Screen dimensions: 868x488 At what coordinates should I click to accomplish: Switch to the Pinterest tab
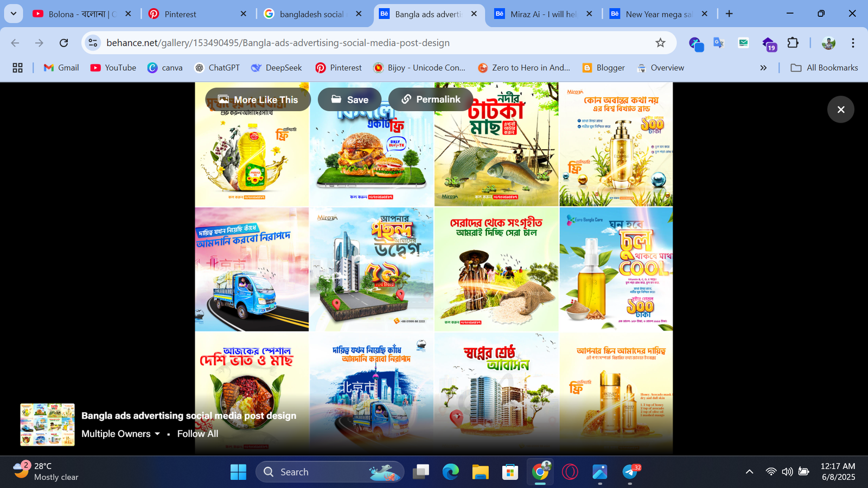pyautogui.click(x=196, y=14)
